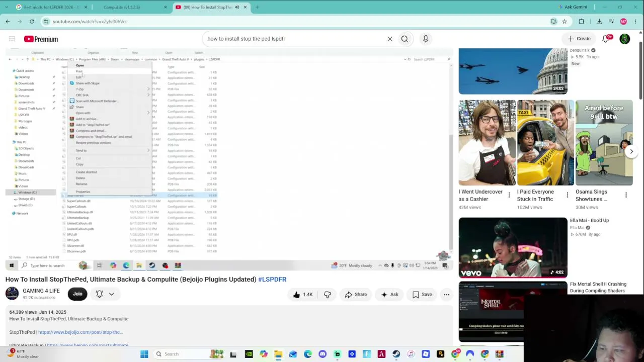Open Windows Start menu
The width and height of the screenshot is (644, 362).
click(144, 354)
